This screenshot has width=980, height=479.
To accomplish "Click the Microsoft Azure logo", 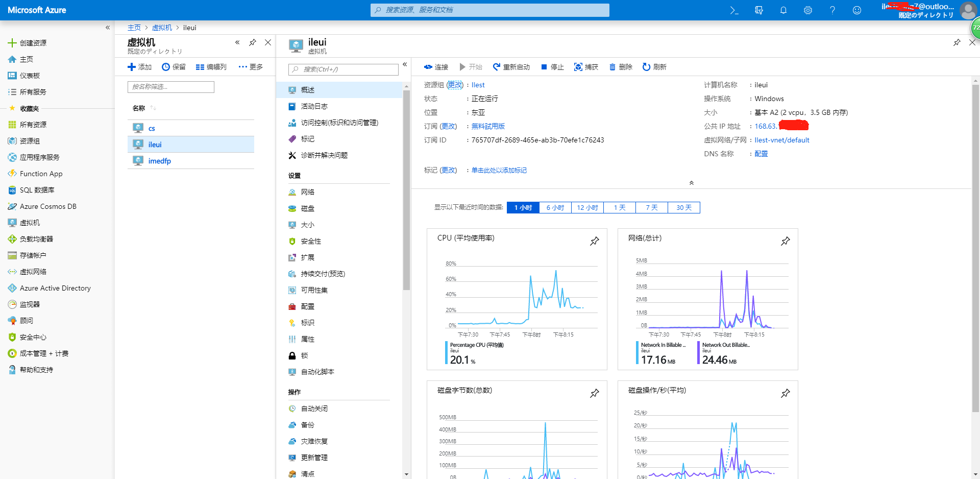I will [x=37, y=10].
